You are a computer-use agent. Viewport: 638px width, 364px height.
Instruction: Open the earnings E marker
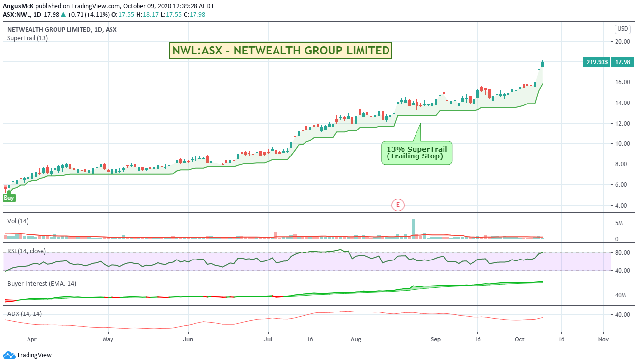397,205
